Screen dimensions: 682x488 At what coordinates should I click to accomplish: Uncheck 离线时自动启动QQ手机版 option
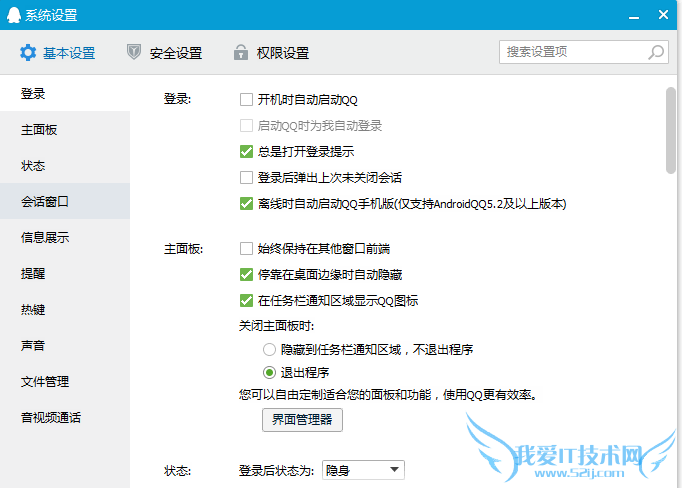246,204
